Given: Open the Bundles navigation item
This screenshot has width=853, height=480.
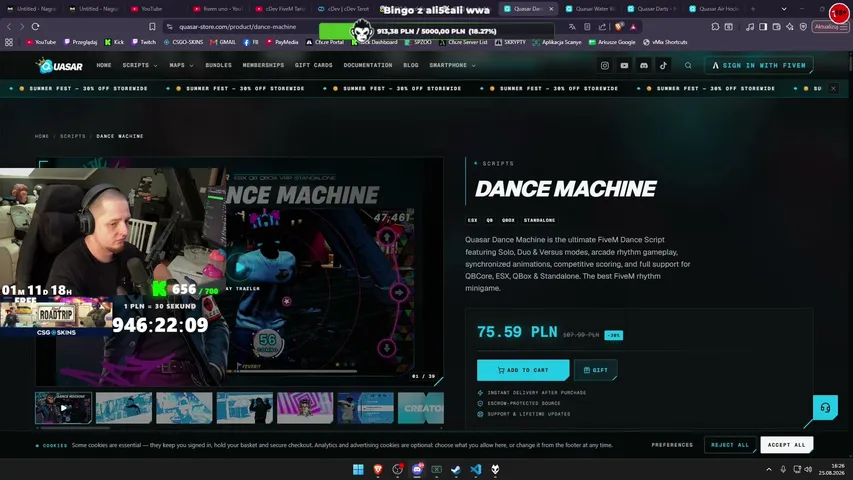Looking at the screenshot, I should (219, 65).
